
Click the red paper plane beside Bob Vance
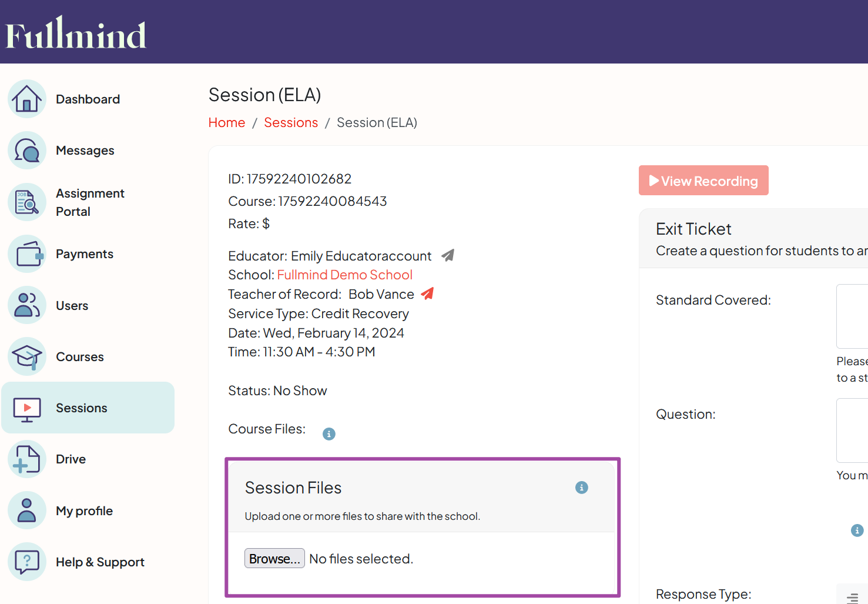[427, 293]
